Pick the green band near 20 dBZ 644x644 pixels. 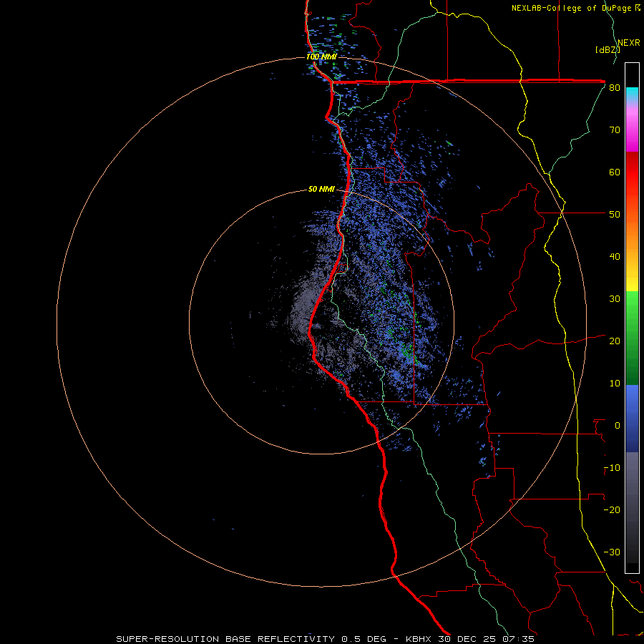point(632,339)
